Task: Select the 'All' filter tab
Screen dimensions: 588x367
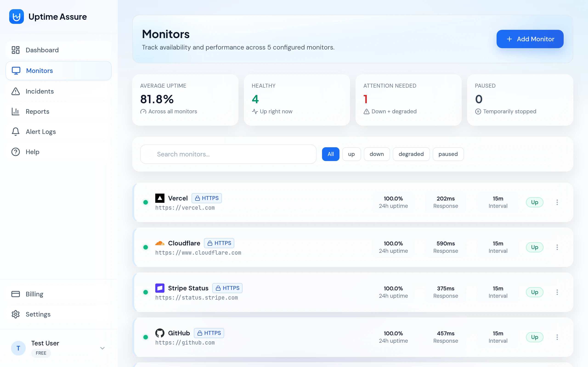Action: (331, 154)
